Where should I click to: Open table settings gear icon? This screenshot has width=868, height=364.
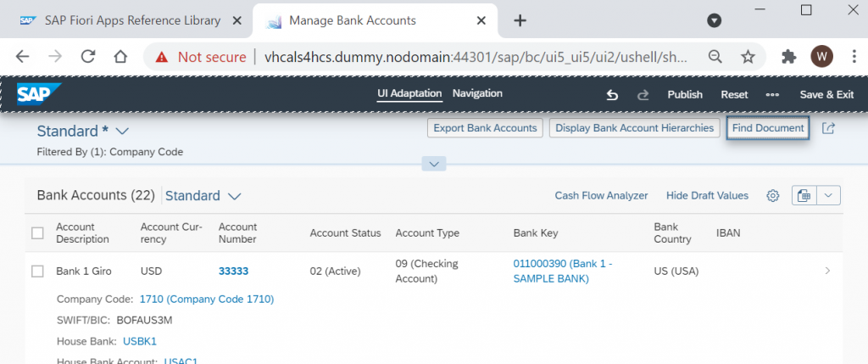pos(773,195)
